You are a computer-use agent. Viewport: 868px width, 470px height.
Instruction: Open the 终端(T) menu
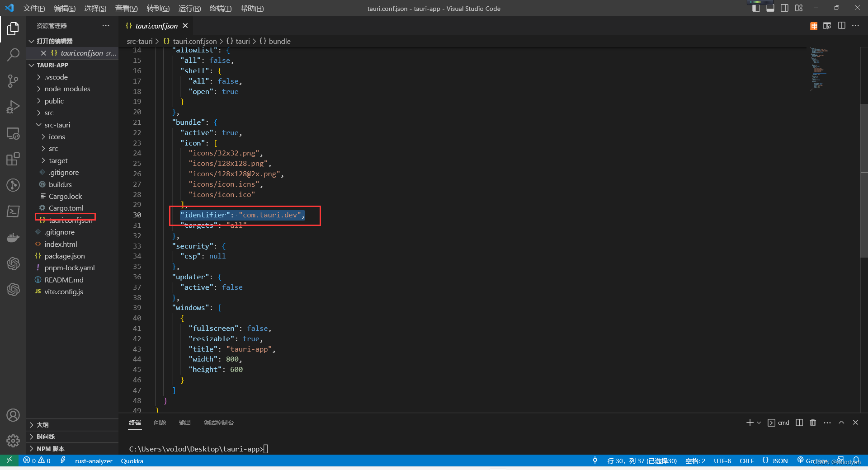coord(221,8)
